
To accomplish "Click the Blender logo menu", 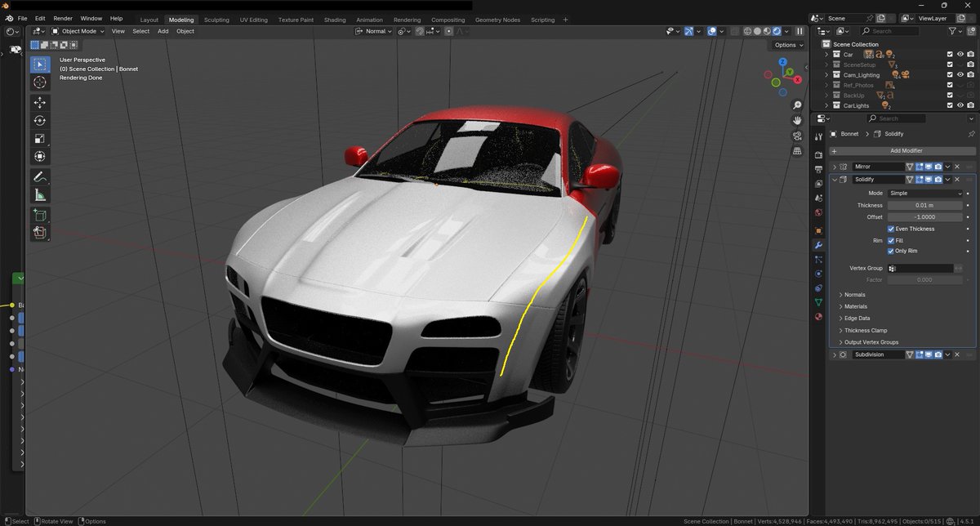I will (9, 18).
